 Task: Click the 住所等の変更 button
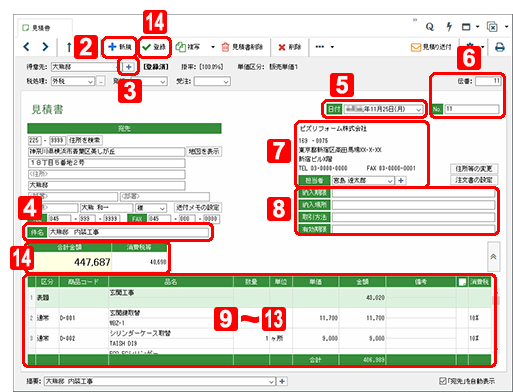474,168
